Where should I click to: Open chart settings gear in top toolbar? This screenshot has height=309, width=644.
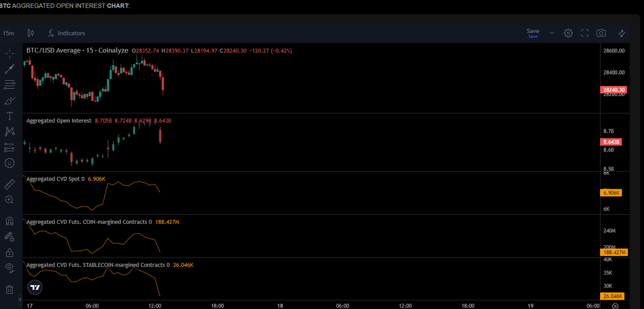pyautogui.click(x=568, y=33)
